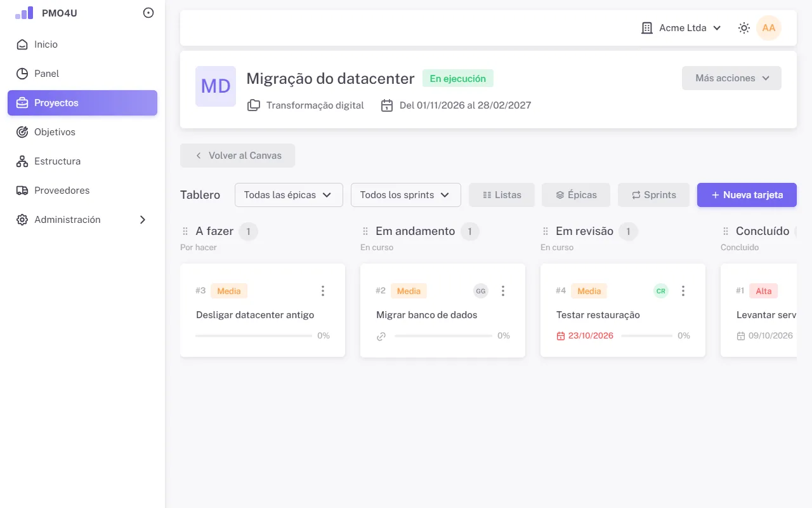The height and width of the screenshot is (508, 812).
Task: Click the A fazer column drag handle
Action: point(185,231)
